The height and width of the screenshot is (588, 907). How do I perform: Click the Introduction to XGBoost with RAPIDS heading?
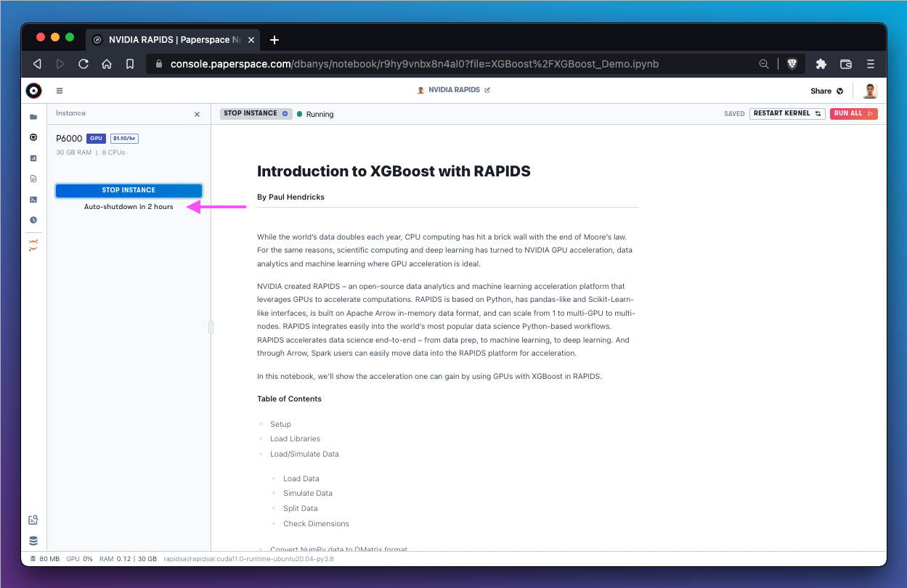pos(394,171)
